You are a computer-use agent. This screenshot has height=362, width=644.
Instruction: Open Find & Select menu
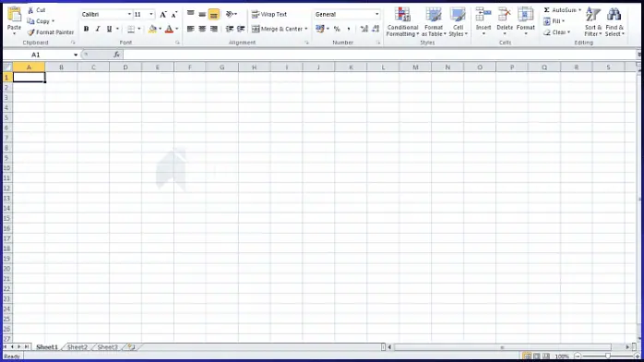[x=614, y=22]
